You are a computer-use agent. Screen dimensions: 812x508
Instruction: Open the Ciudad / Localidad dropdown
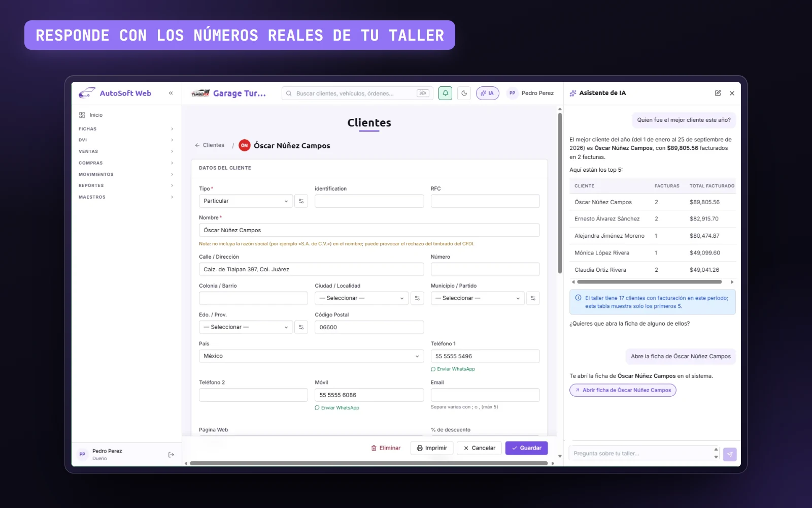(361, 298)
